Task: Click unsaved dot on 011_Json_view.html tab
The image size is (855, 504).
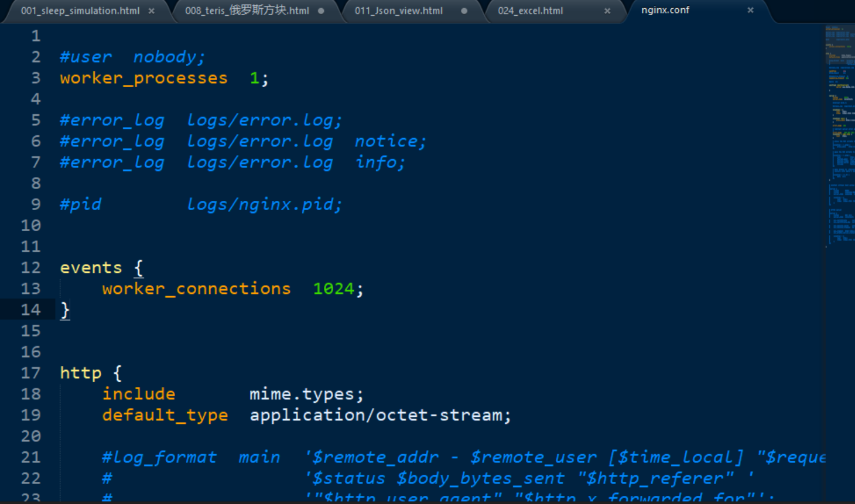Action: (x=464, y=11)
